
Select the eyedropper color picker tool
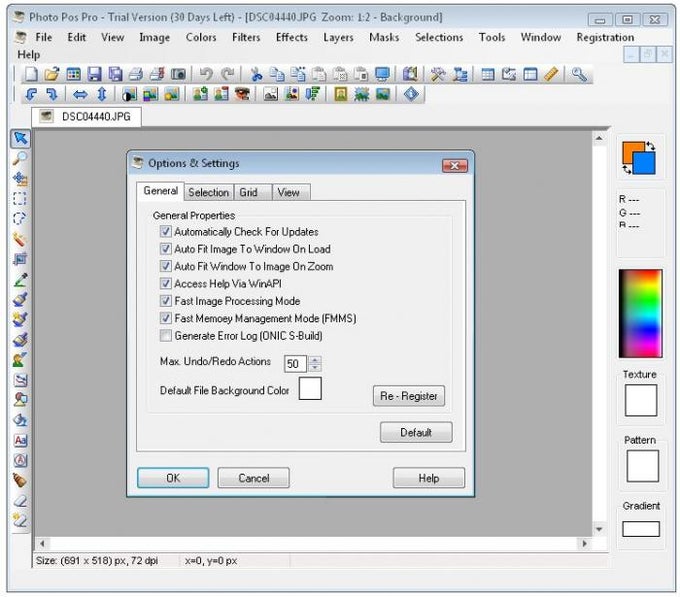coord(20,279)
